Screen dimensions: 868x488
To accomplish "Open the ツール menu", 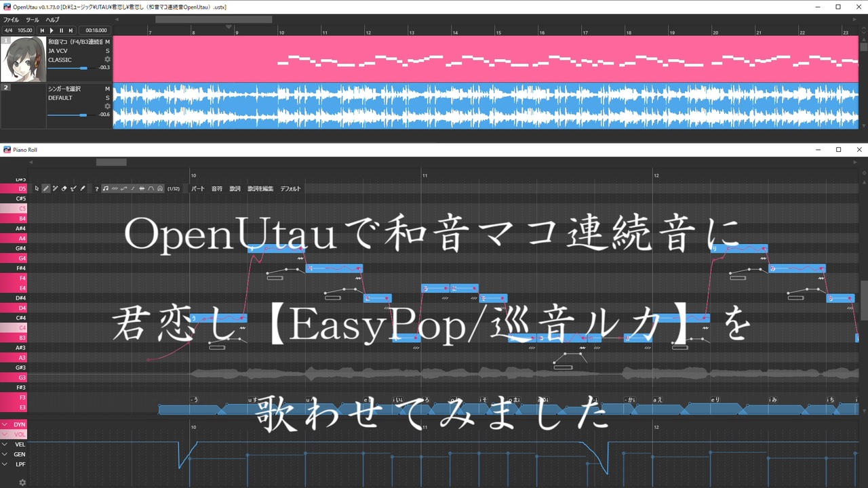I will point(33,20).
